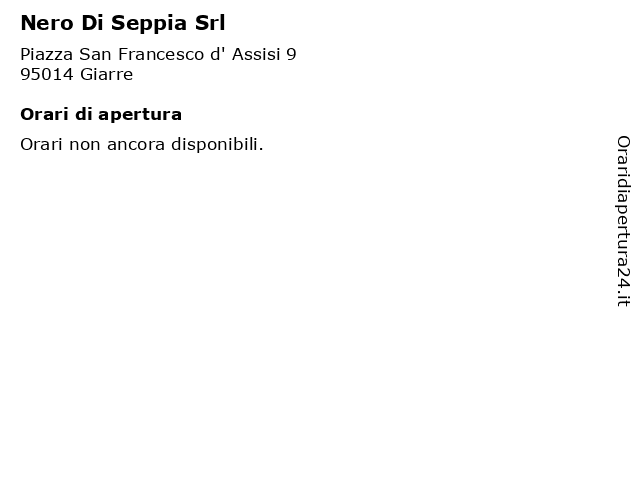
Task: Click the Piazza San Francesco d' Assisi address line
Action: click(158, 54)
